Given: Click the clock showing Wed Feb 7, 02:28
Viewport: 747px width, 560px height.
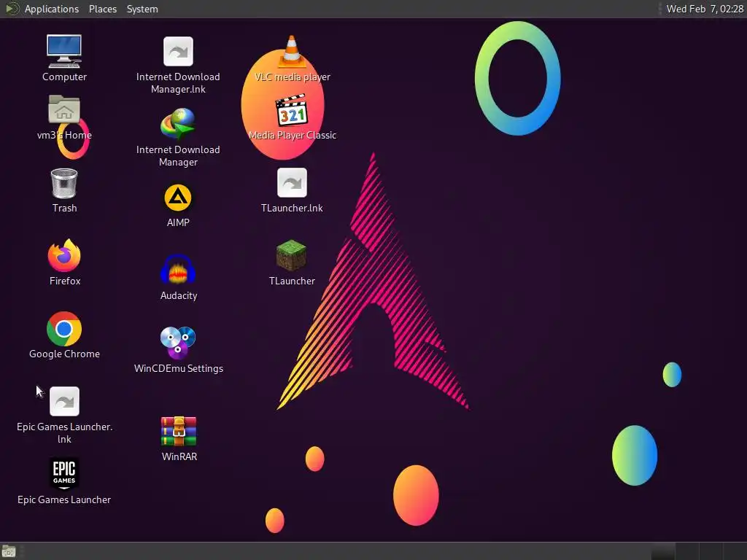Looking at the screenshot, I should point(705,9).
